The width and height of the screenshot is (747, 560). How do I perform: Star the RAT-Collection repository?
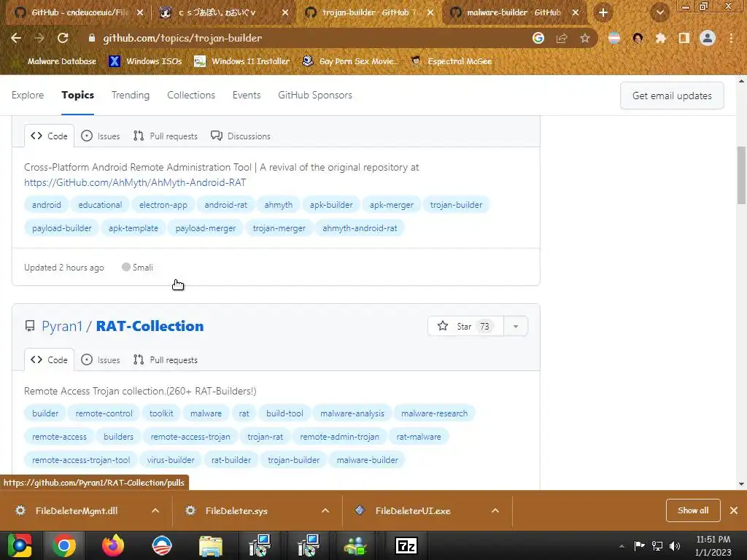tap(465, 326)
